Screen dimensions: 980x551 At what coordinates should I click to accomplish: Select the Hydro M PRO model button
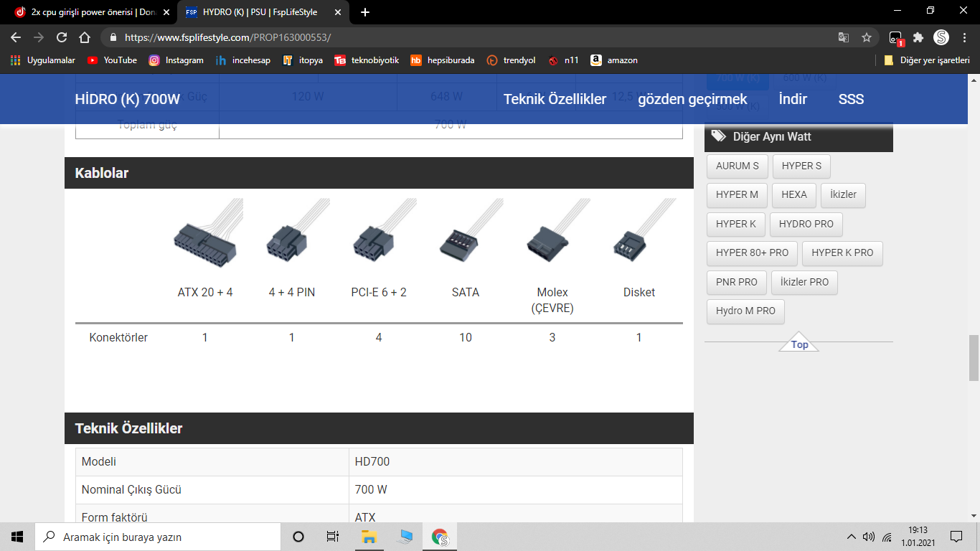(x=745, y=311)
